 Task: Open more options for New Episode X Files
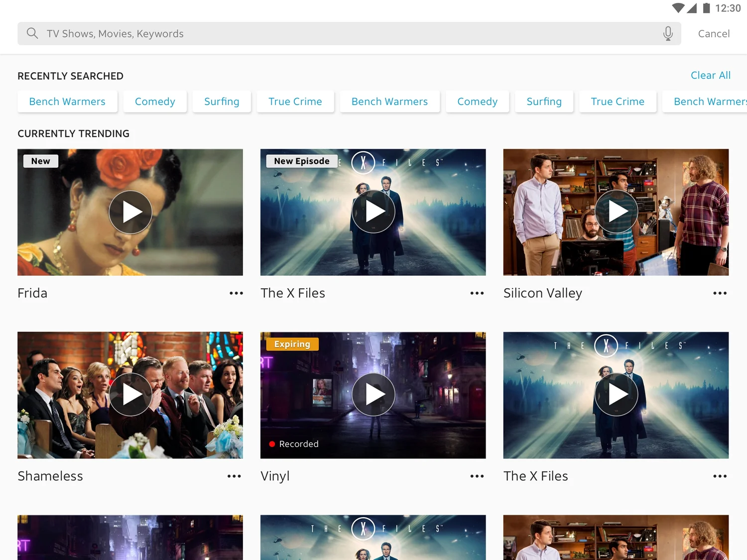(x=477, y=293)
